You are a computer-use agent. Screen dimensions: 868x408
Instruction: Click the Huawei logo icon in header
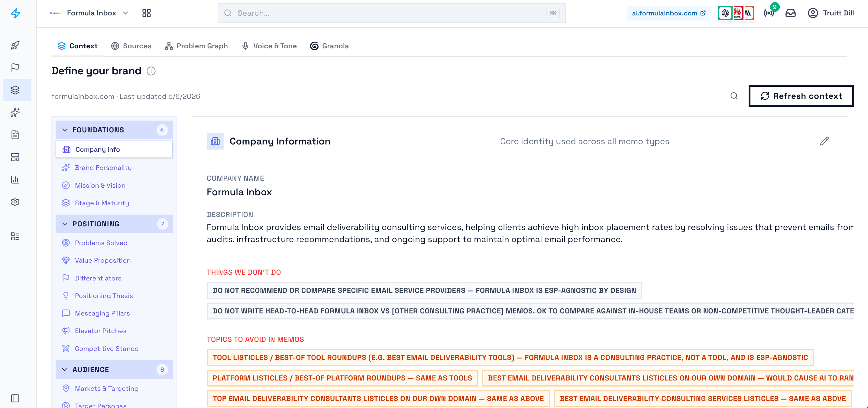(x=738, y=13)
